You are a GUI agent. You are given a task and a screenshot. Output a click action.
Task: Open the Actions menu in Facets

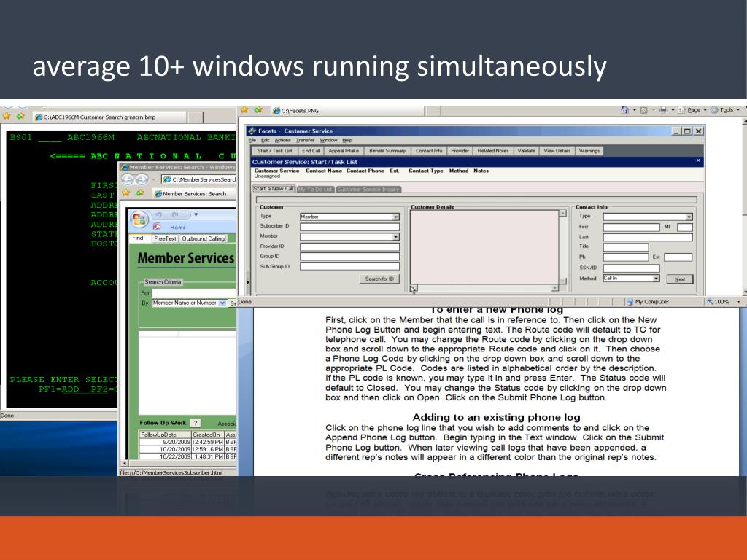(x=282, y=140)
